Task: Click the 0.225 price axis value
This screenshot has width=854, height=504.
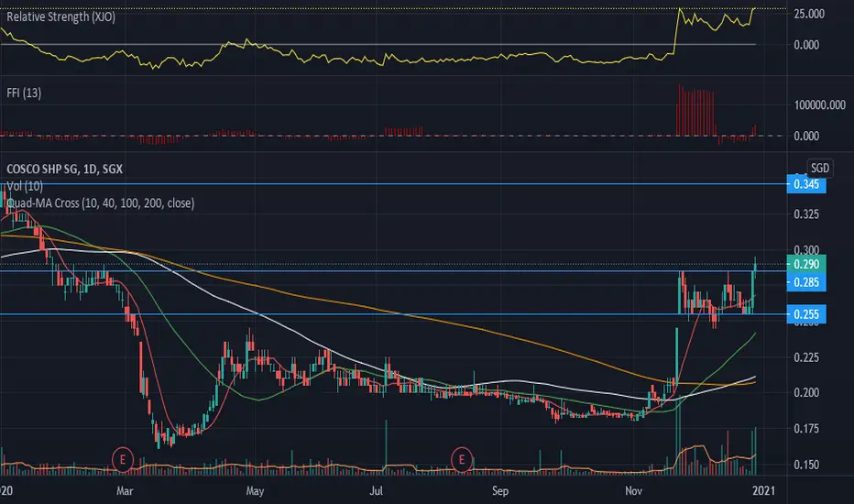Action: pos(806,357)
